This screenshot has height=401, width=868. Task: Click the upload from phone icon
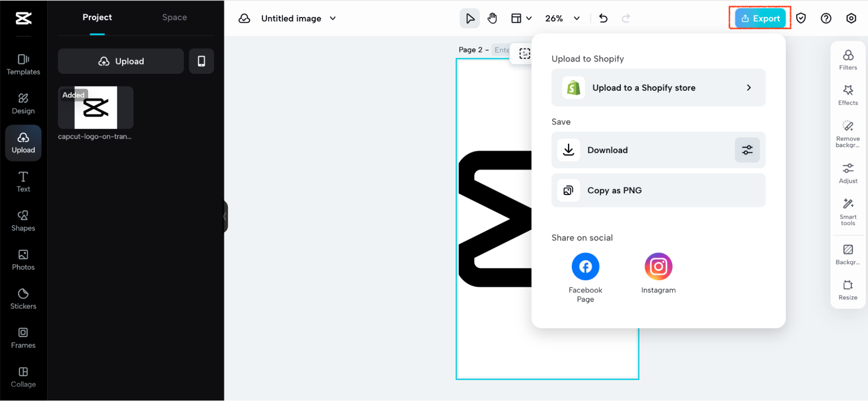(x=201, y=61)
